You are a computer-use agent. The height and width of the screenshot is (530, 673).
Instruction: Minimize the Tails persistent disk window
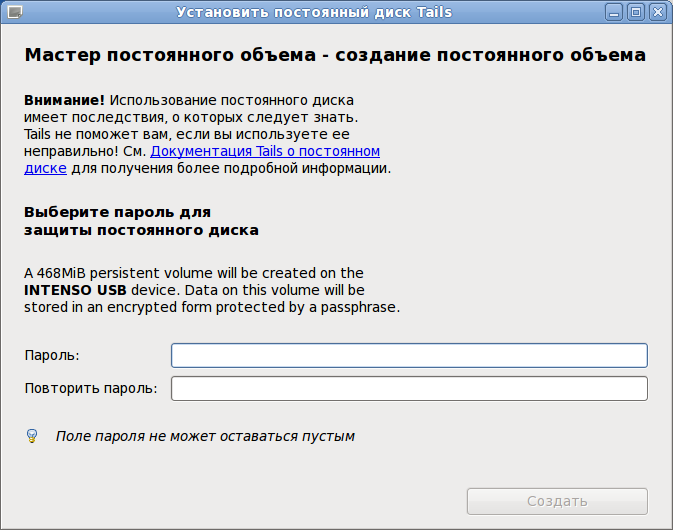pos(614,12)
